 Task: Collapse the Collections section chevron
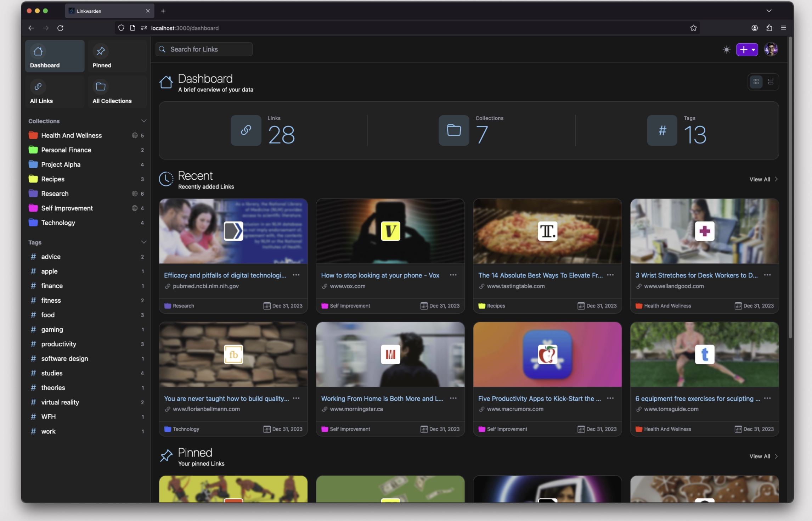pyautogui.click(x=143, y=121)
